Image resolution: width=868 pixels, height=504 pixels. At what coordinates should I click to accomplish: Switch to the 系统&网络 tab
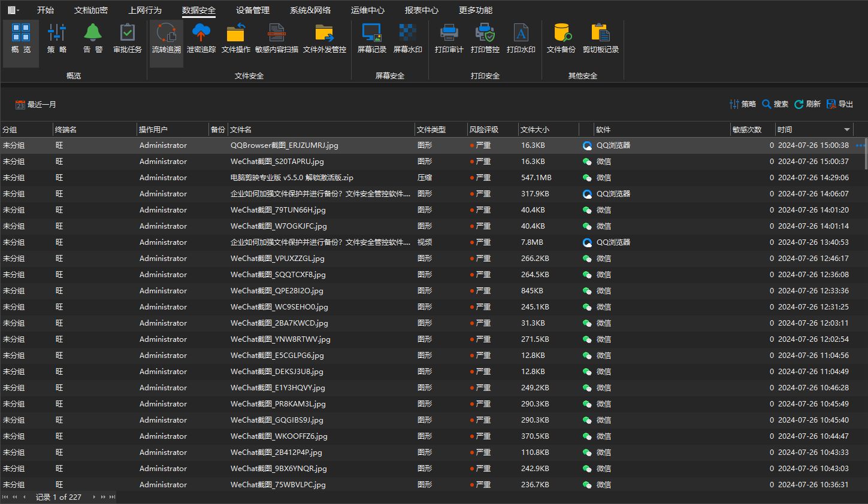click(x=310, y=10)
